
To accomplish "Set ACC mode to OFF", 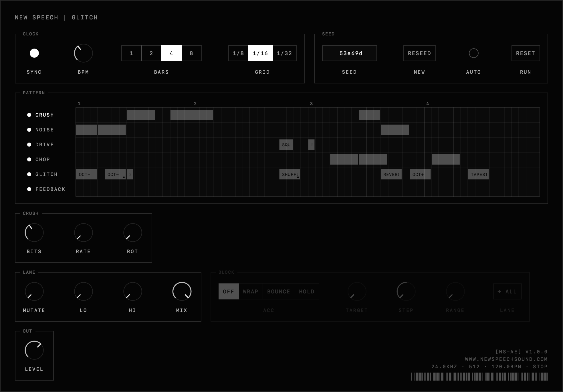I will 229,291.
